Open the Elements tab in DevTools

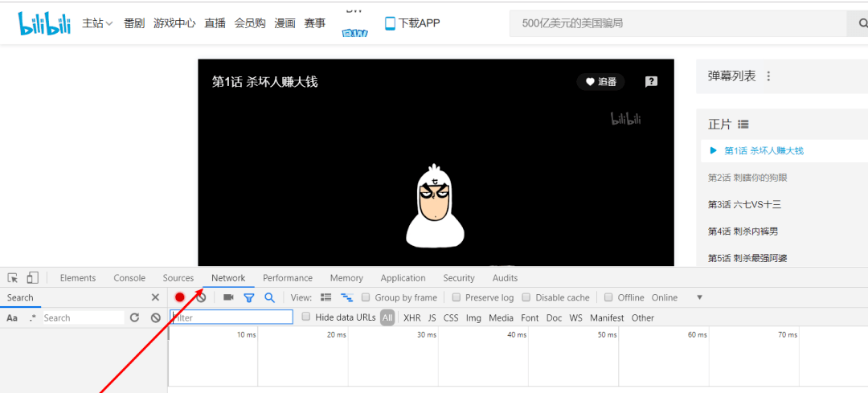(x=78, y=278)
